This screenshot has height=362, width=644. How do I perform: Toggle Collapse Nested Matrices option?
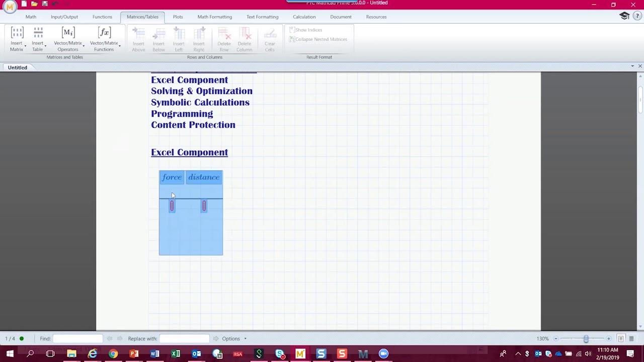(318, 39)
